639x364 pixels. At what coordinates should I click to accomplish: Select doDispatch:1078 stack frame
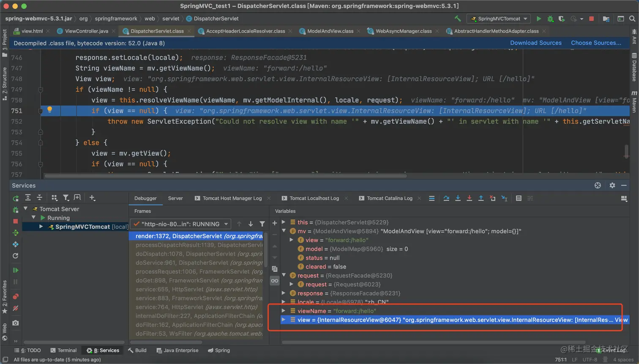pos(197,254)
